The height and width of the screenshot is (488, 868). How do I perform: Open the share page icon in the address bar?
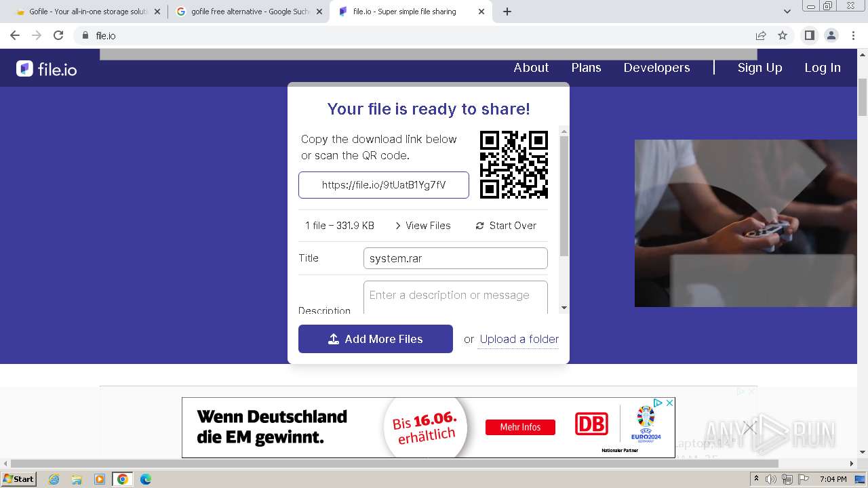click(761, 35)
